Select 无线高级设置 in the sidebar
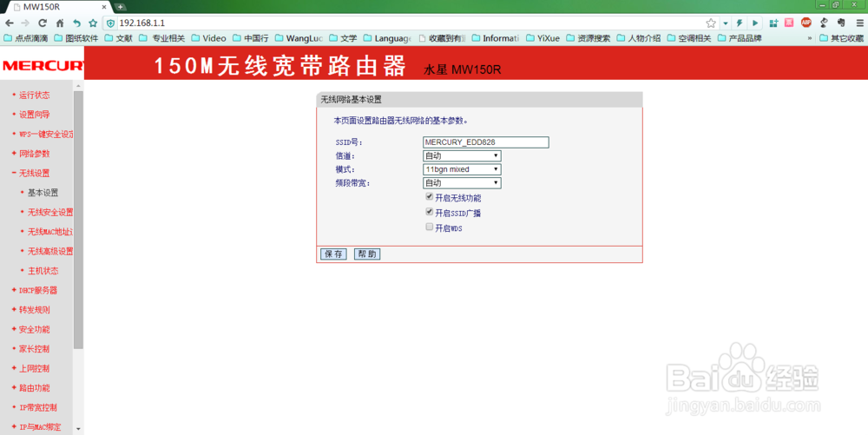868x435 pixels. pos(50,251)
